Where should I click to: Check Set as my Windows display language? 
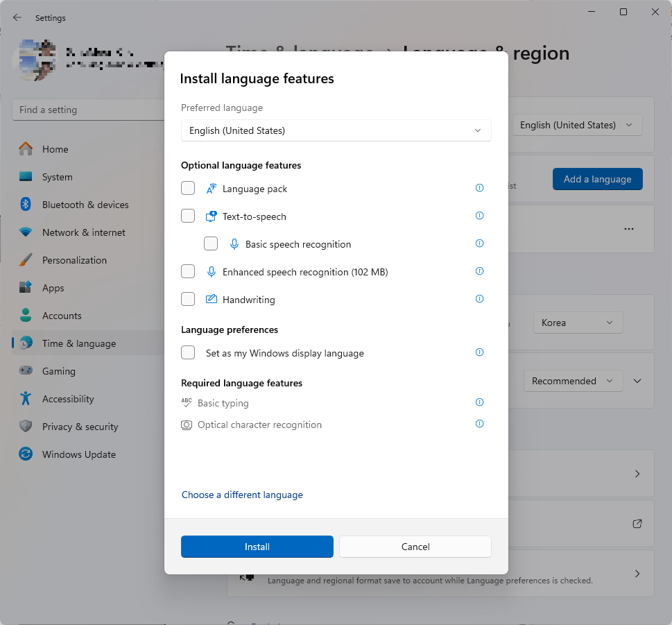(188, 353)
